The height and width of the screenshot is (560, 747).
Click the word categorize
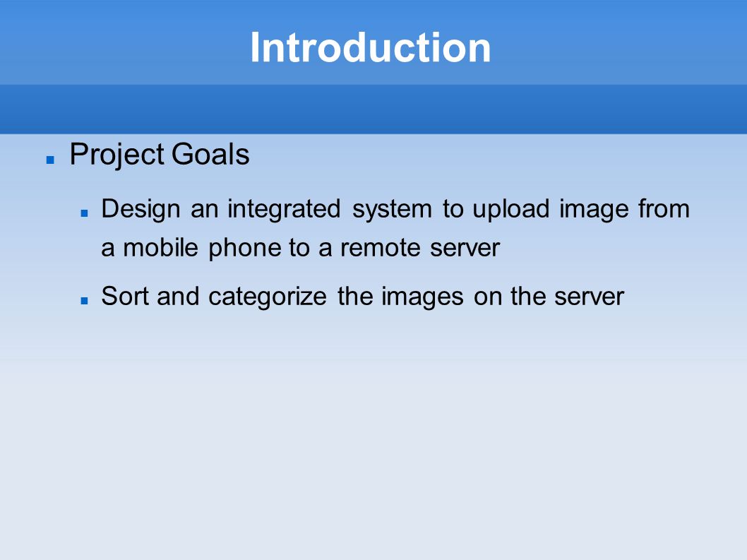pyautogui.click(x=268, y=297)
